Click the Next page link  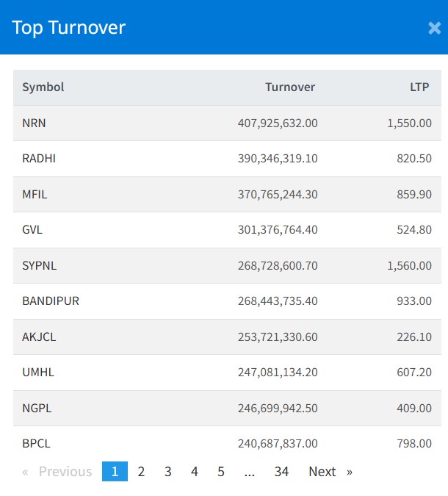click(x=330, y=472)
